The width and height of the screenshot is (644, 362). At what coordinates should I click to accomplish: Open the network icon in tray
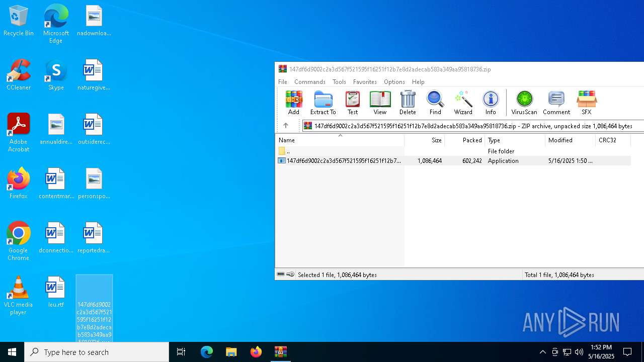pyautogui.click(x=567, y=352)
